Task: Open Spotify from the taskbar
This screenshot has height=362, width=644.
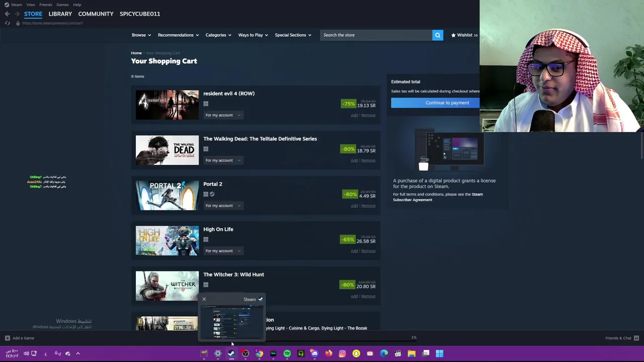Action: point(287,353)
